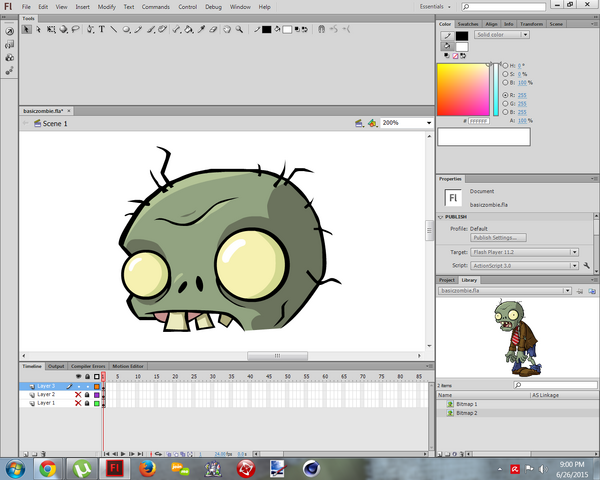
Task: Switch to the Swatches tab
Action: (x=468, y=24)
